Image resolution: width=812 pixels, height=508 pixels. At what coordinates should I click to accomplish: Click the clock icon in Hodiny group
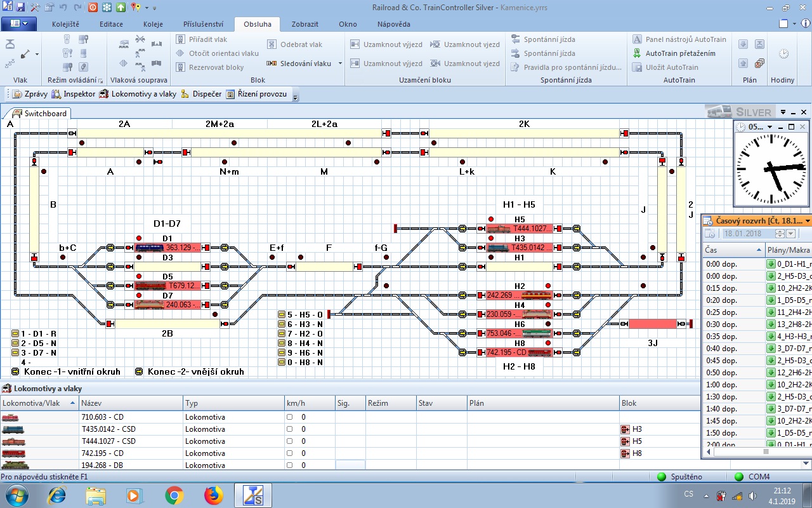(x=784, y=54)
